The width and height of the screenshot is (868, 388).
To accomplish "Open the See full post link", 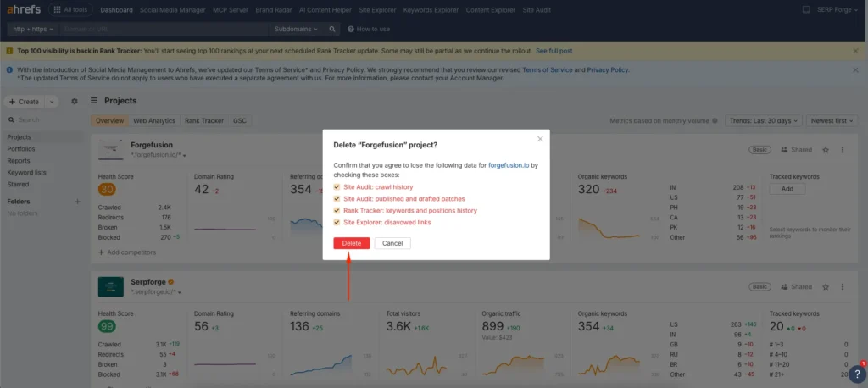I will 554,50.
